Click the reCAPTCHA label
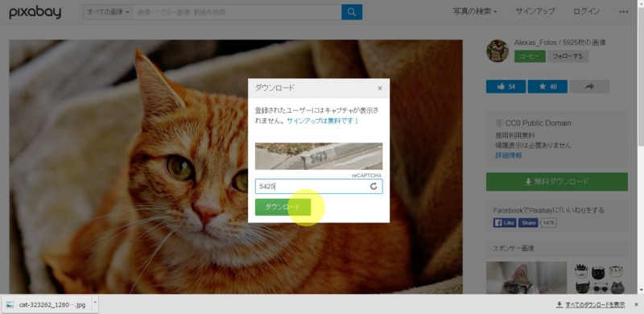Screen dimensions: 644x314 [x=366, y=176]
